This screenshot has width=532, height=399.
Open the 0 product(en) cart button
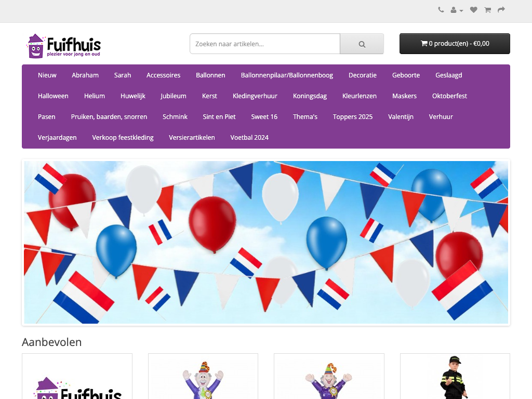coord(455,44)
